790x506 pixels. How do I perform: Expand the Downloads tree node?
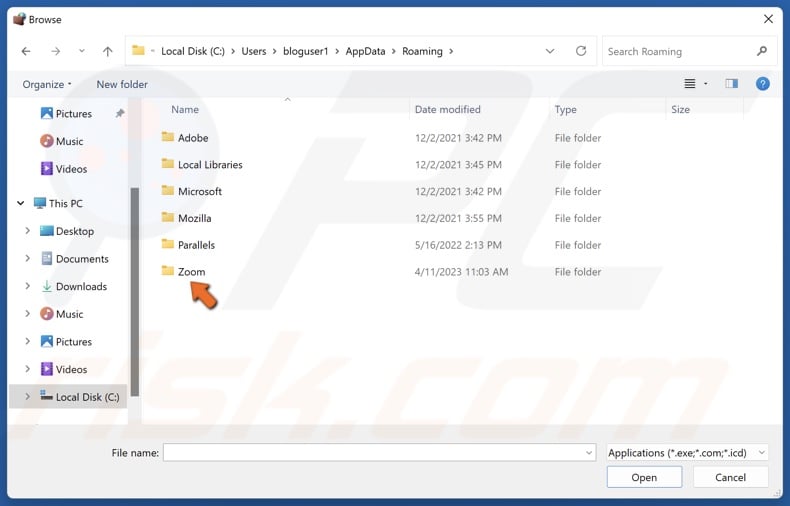27,287
